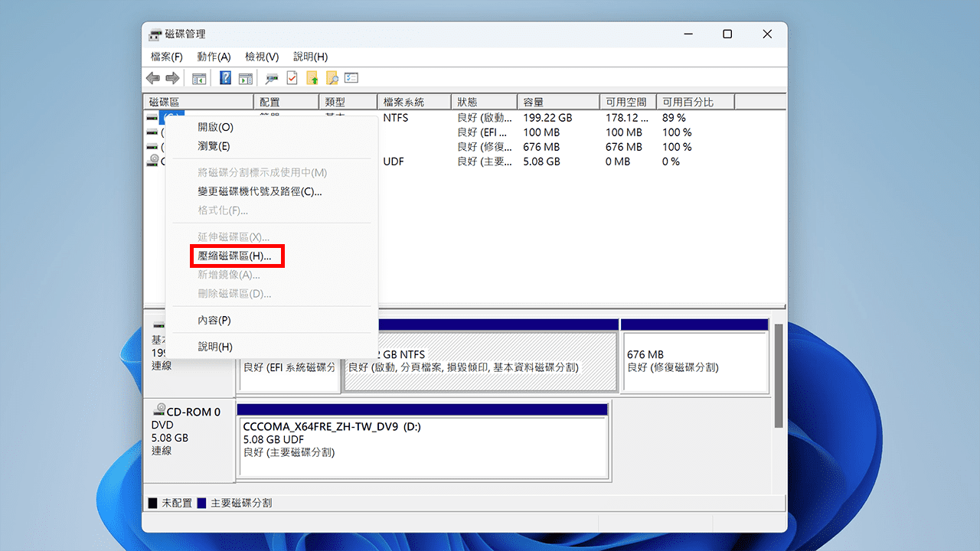Toggle the Show/Hide Console Tree toolbar icon

[x=200, y=77]
